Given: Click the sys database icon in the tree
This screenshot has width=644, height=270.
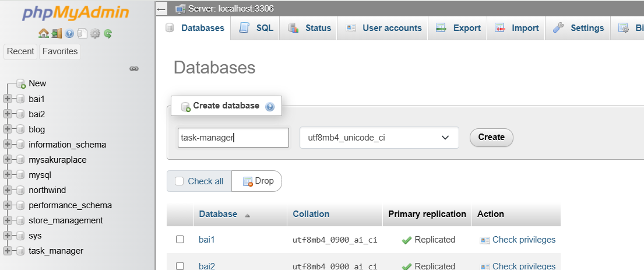Looking at the screenshot, I should pos(20,236).
